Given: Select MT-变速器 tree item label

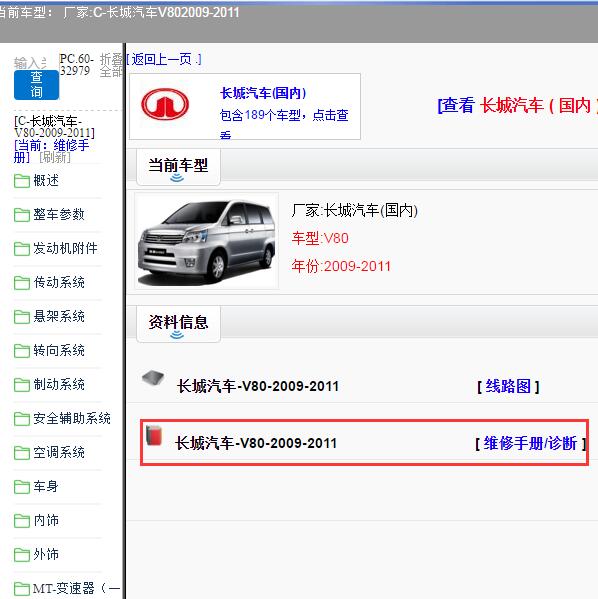Looking at the screenshot, I should click(x=76, y=588).
